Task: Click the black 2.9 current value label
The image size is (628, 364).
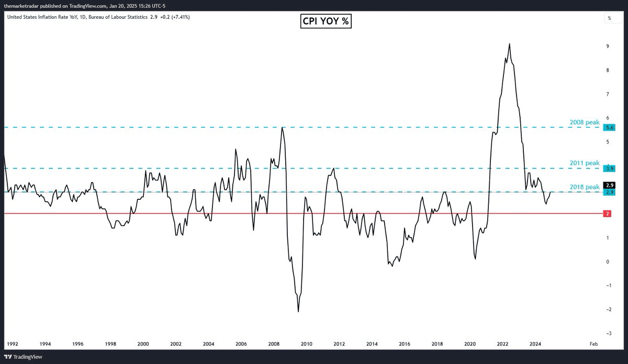Action: [x=609, y=185]
